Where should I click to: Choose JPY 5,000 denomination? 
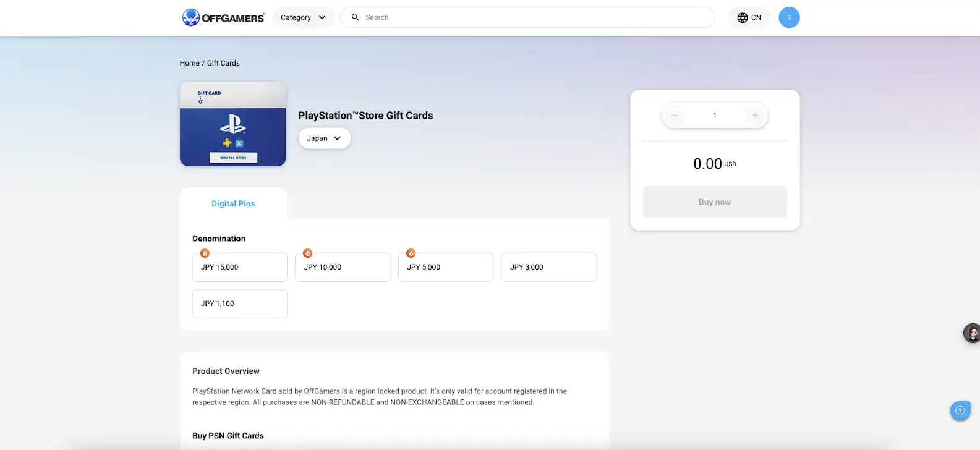coord(446,267)
